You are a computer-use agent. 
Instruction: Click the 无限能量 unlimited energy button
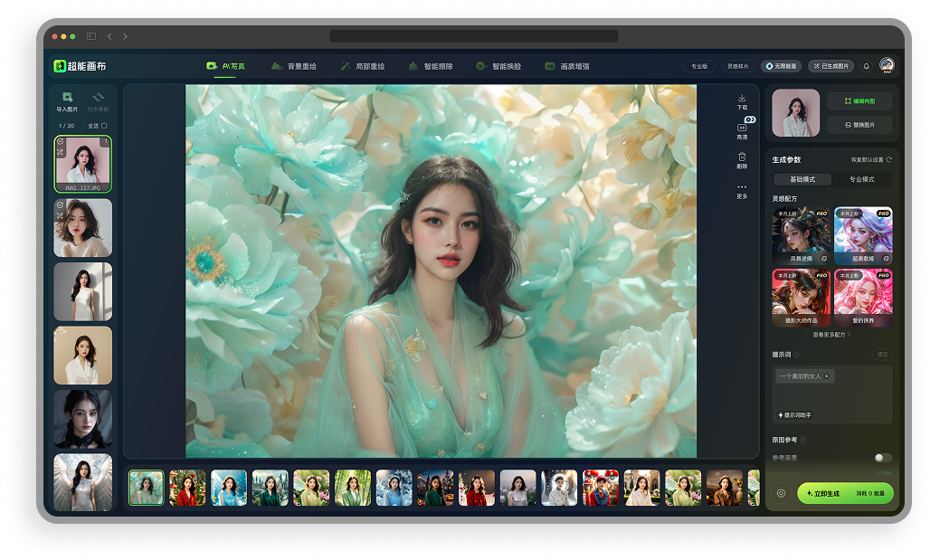(782, 66)
